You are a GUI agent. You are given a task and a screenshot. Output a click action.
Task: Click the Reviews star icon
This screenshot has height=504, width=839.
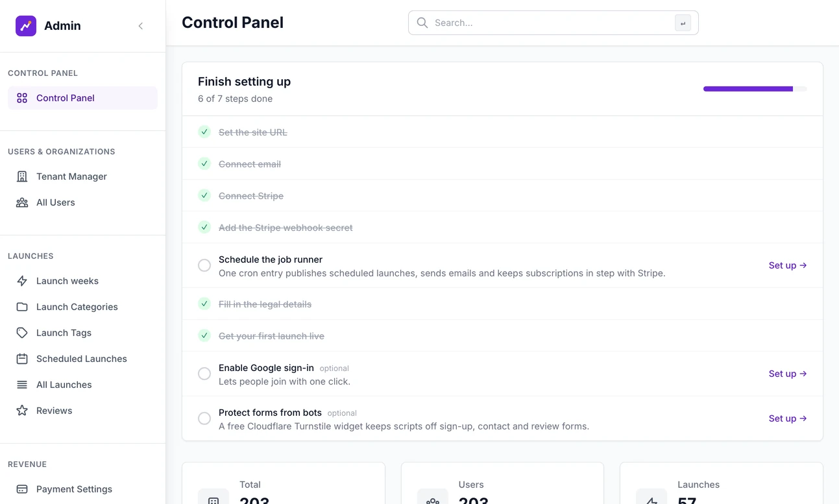22,411
